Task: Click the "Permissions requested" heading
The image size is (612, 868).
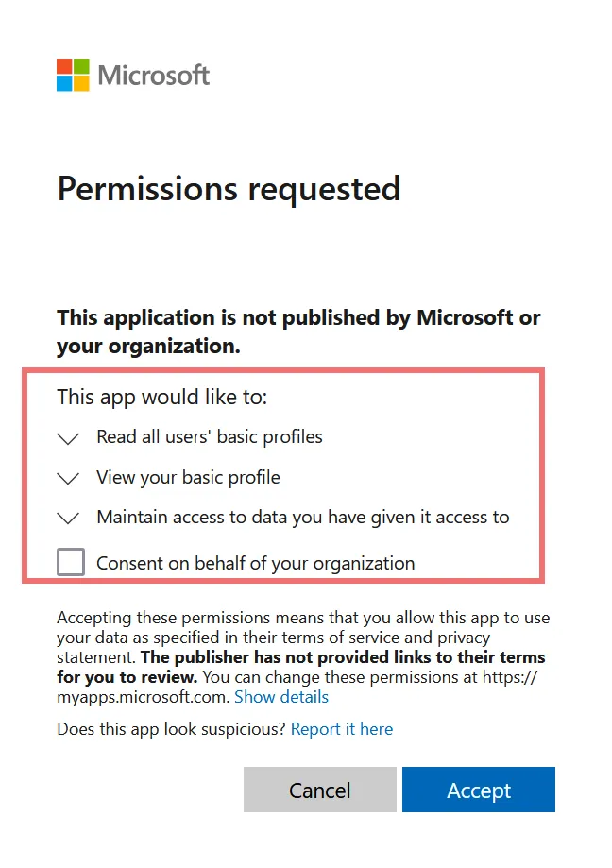Action: coord(229,189)
